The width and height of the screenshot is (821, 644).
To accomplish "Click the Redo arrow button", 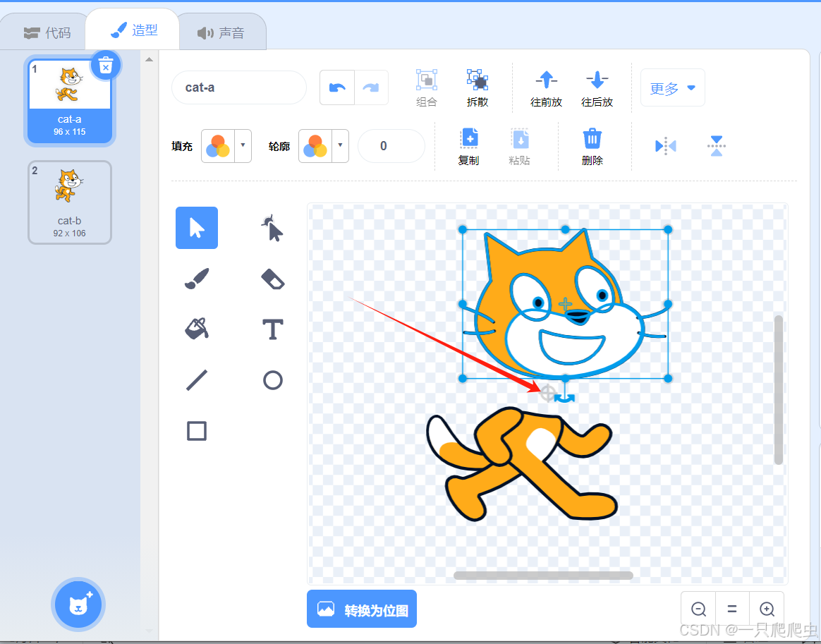I will (x=371, y=87).
